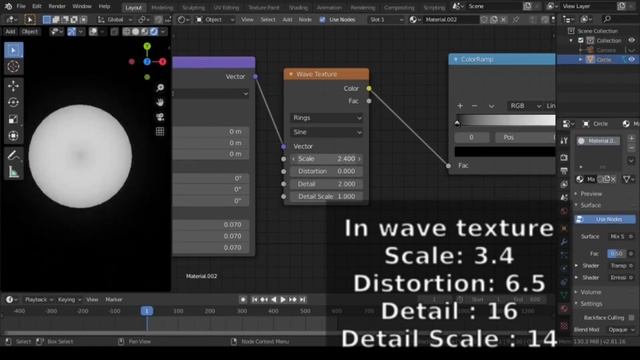Select wireframe viewport shading mode
This screenshot has width=640, height=360.
[127, 31]
